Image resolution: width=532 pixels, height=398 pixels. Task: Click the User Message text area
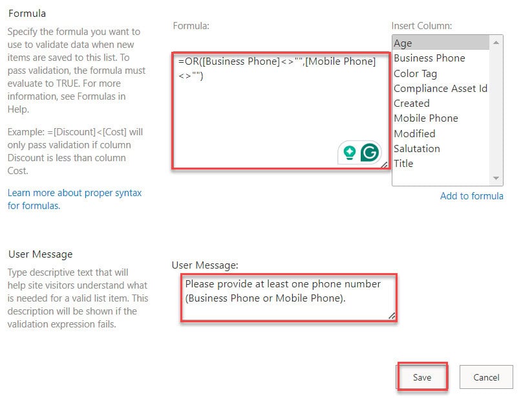(289, 298)
